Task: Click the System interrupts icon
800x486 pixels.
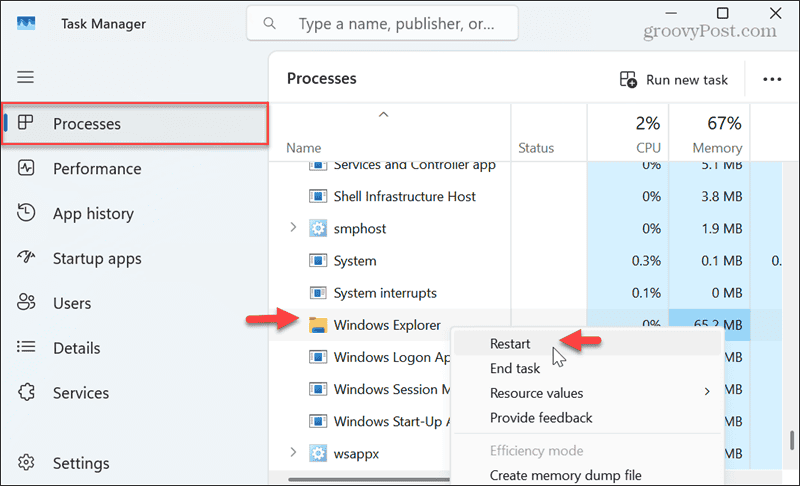Action: pos(318,293)
